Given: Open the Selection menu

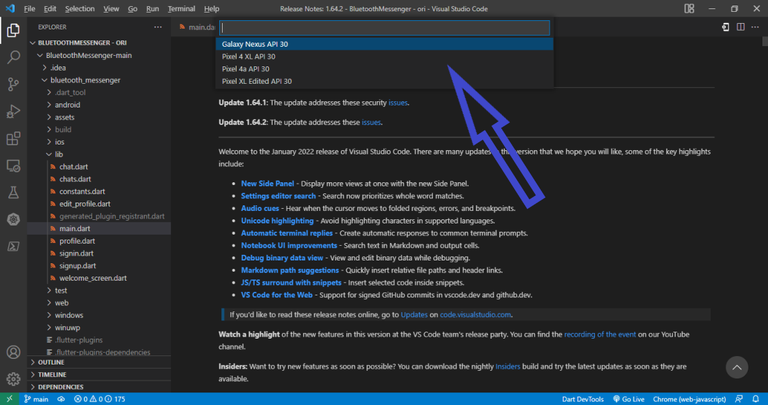Looking at the screenshot, I should [x=80, y=9].
